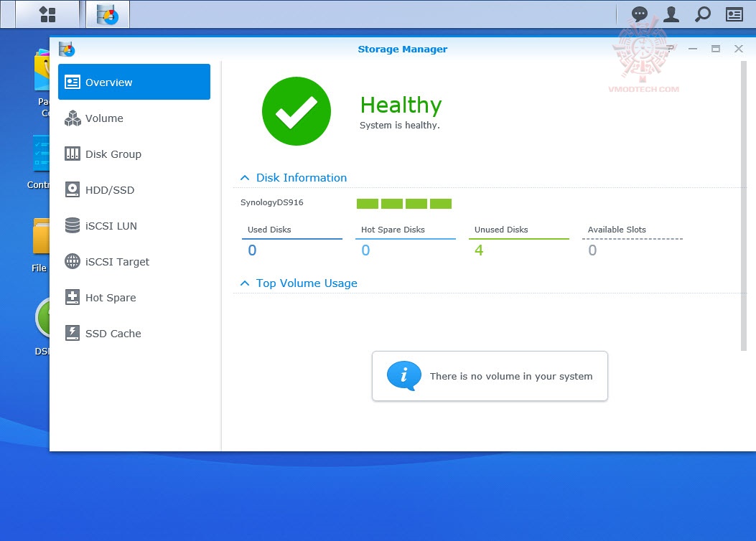Click the search magnifier icon
The image size is (756, 541).
pyautogui.click(x=702, y=14)
